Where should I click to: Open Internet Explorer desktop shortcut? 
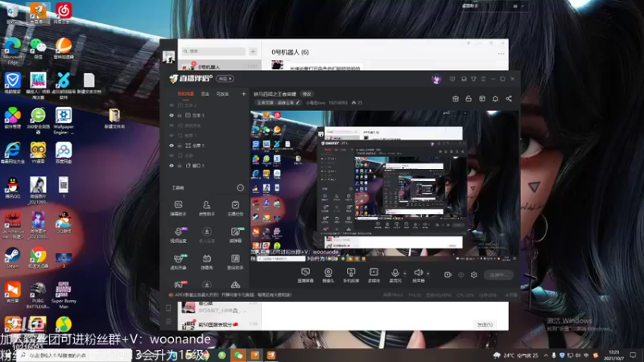[12, 153]
